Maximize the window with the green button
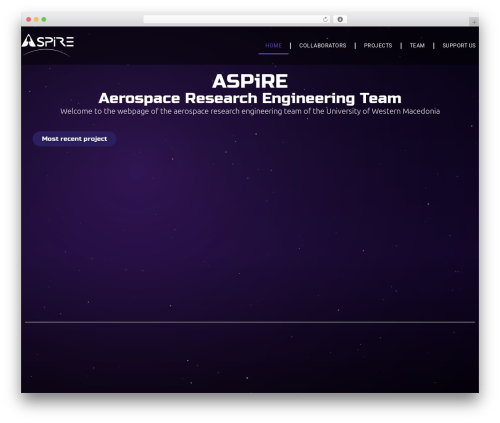 (44, 20)
